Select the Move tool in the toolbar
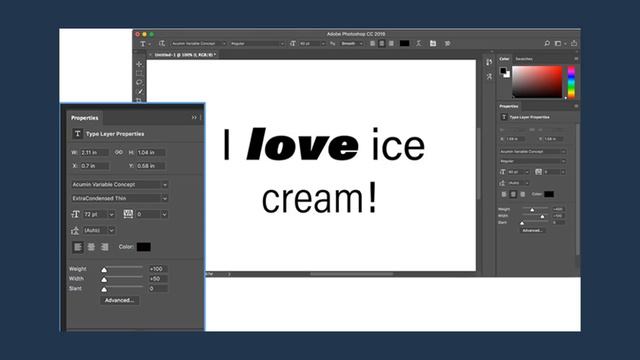640x360 pixels. tap(139, 64)
